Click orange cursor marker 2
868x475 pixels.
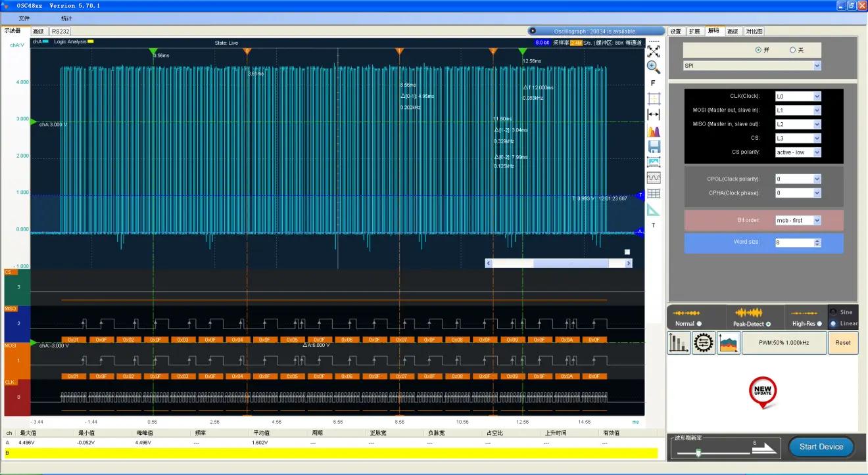(x=493, y=51)
